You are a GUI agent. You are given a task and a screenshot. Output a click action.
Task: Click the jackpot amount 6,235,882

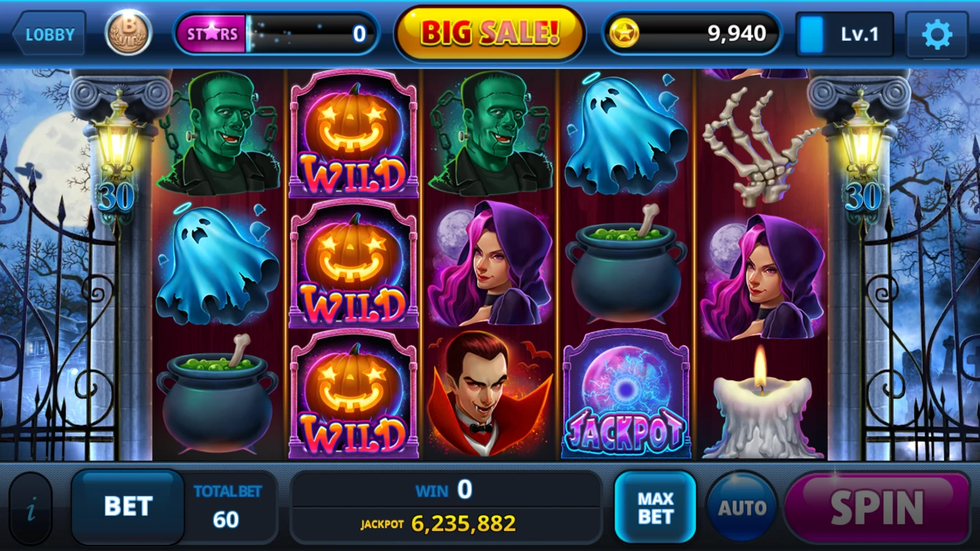[x=463, y=523]
